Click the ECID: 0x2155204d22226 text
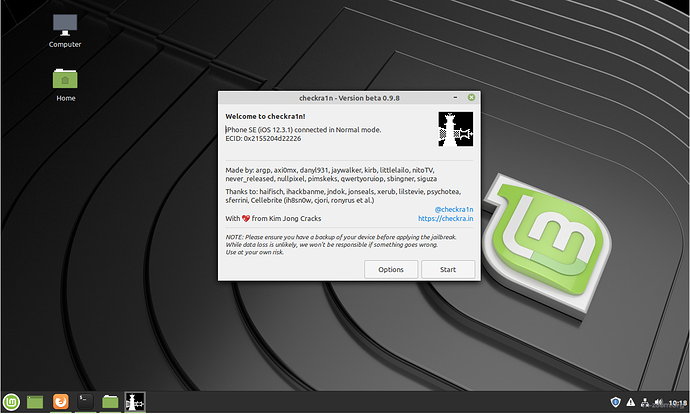This screenshot has width=690, height=414. pos(263,139)
